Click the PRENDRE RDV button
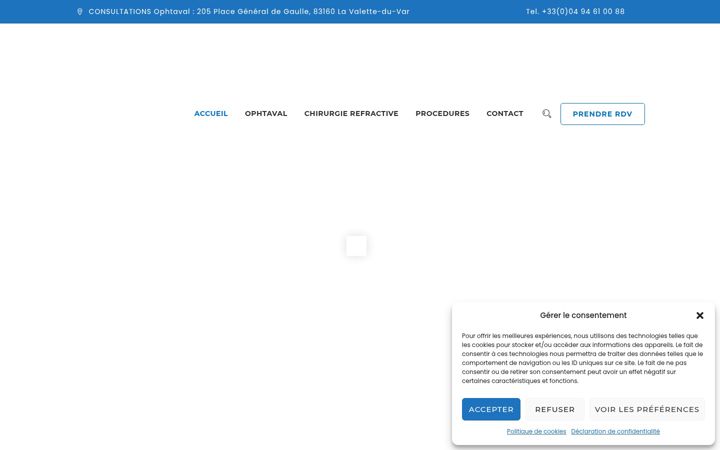 (602, 114)
